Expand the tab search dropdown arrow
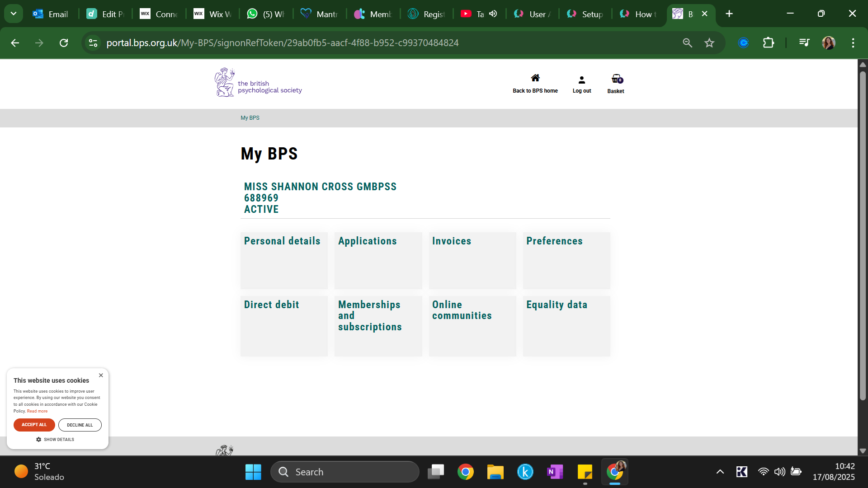The width and height of the screenshot is (868, 488). tap(14, 14)
